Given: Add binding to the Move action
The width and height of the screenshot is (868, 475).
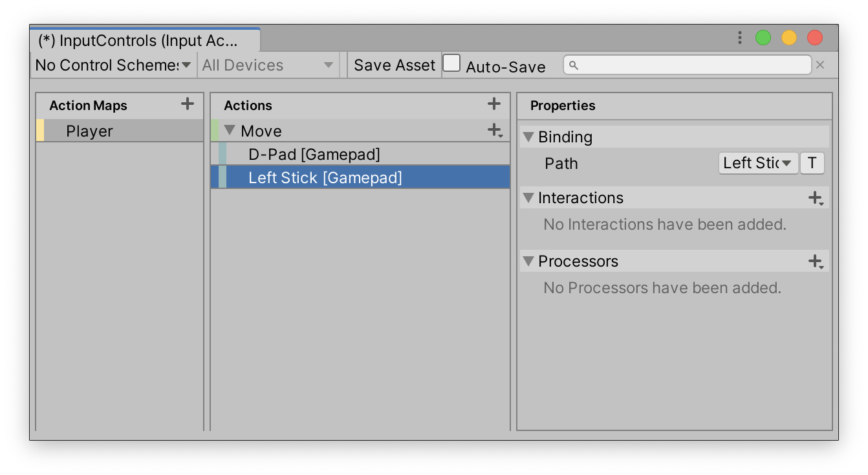Looking at the screenshot, I should [495, 131].
